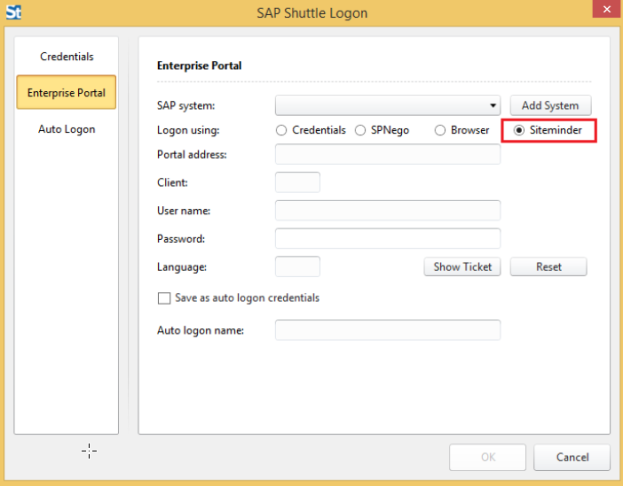Focus the Language input box
Image resolution: width=623 pixels, height=486 pixels.
click(297, 266)
